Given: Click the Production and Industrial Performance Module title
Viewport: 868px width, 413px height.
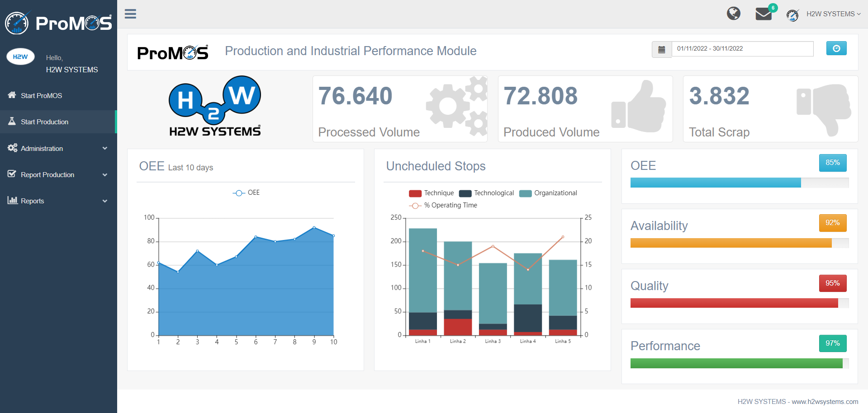Looking at the screenshot, I should pyautogui.click(x=351, y=51).
